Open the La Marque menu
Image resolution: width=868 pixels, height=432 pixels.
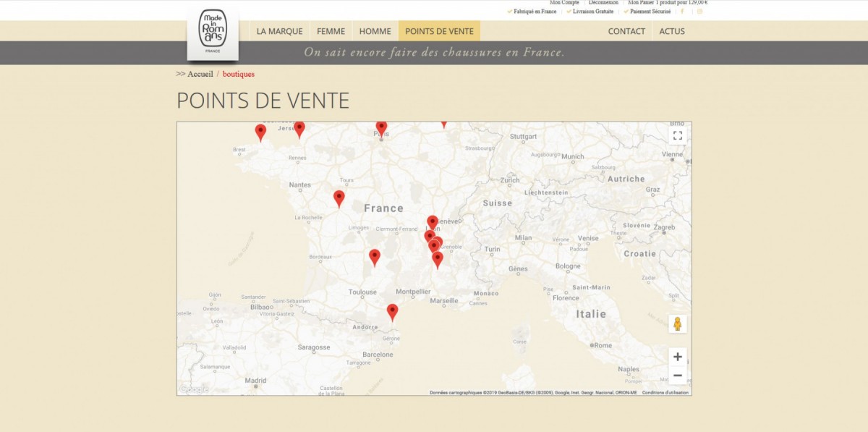point(280,31)
